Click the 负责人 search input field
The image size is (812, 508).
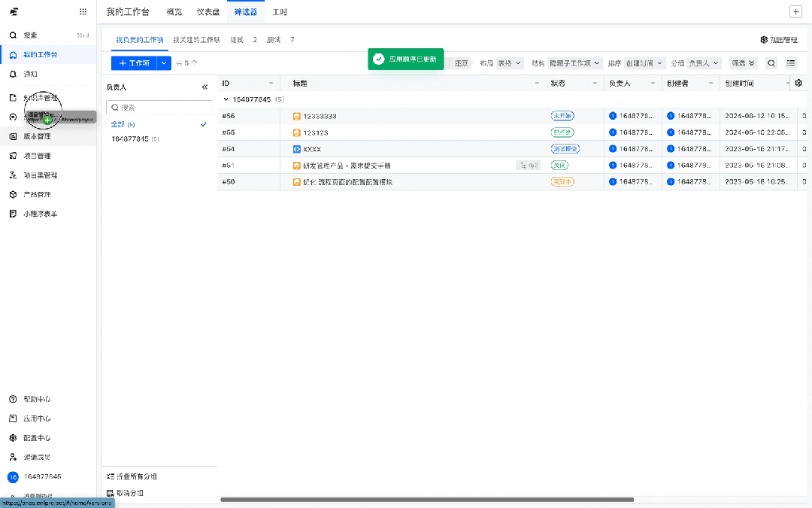pos(159,108)
